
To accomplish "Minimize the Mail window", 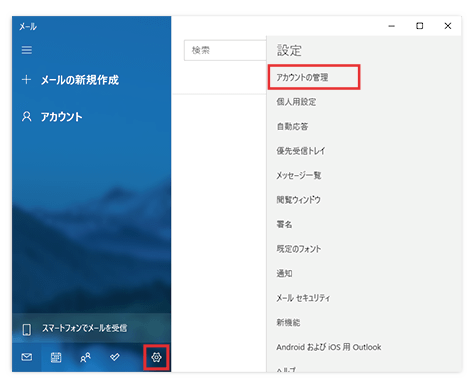I will tap(392, 26).
